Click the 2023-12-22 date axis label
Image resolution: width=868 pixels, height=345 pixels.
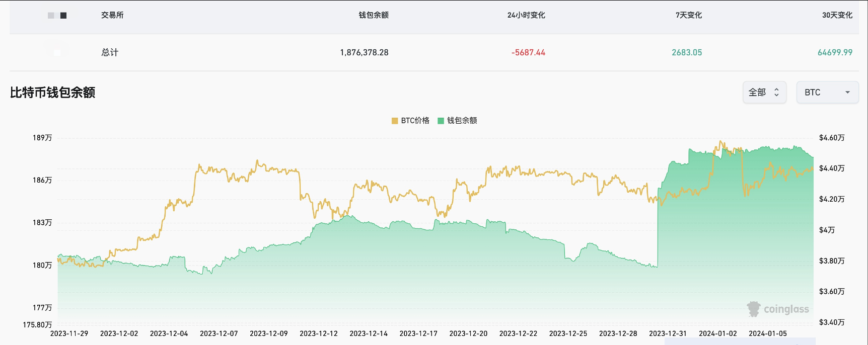click(518, 333)
